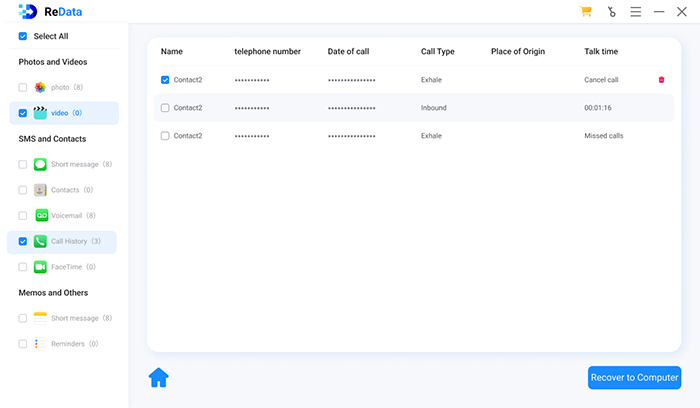This screenshot has width=700, height=408.
Task: Open the hamburger menu
Action: tap(636, 12)
